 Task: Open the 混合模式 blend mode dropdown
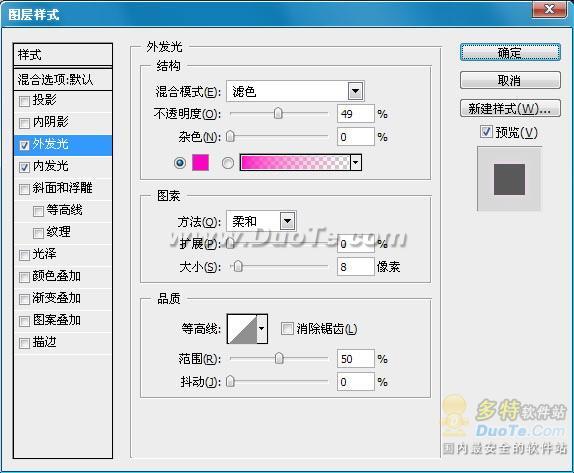pyautogui.click(x=355, y=91)
